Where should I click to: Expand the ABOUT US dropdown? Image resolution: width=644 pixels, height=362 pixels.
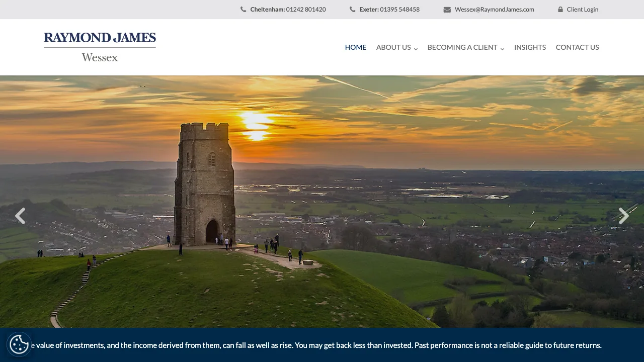[393, 47]
